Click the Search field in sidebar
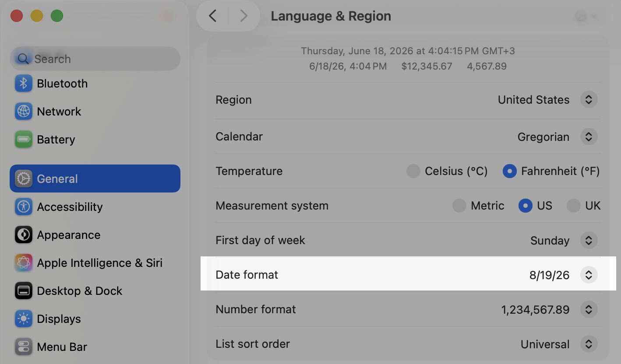This screenshot has width=621, height=364. tap(95, 59)
